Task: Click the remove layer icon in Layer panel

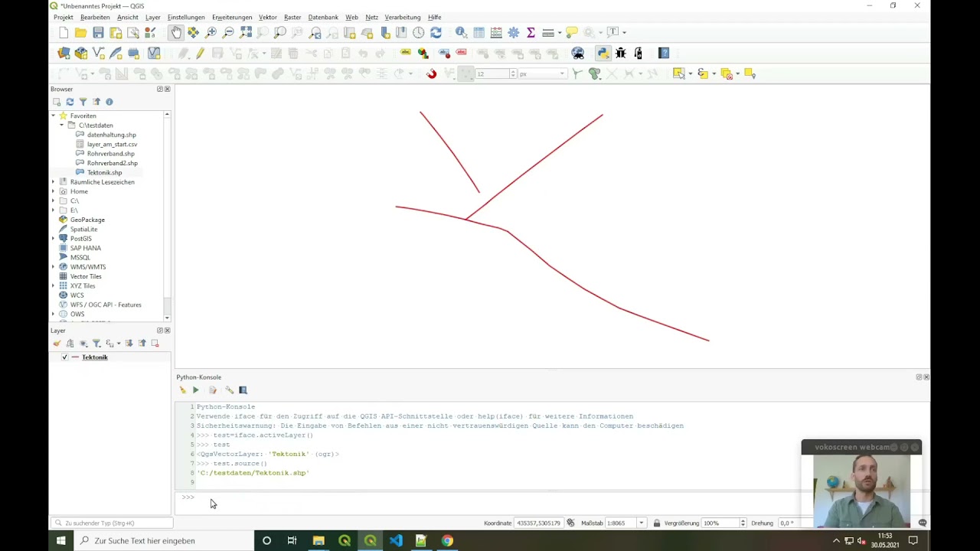Action: tap(155, 344)
